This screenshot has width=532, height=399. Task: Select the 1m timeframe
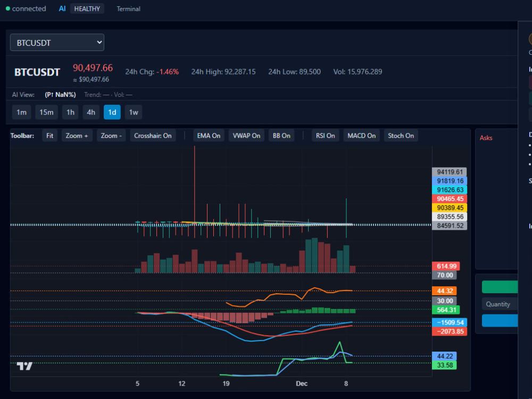tap(21, 112)
